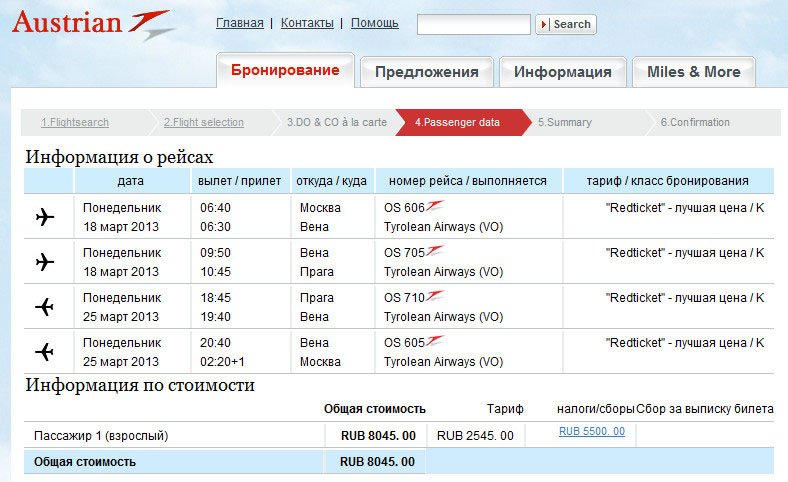Click the plane icon for flight OS 705
788x482 pixels.
pos(45,262)
